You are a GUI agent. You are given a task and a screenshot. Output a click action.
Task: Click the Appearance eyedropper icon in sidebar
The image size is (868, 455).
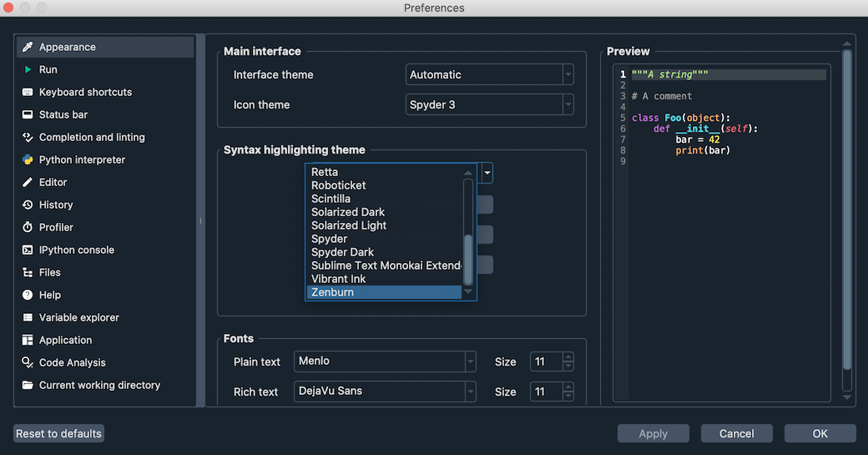pyautogui.click(x=28, y=48)
